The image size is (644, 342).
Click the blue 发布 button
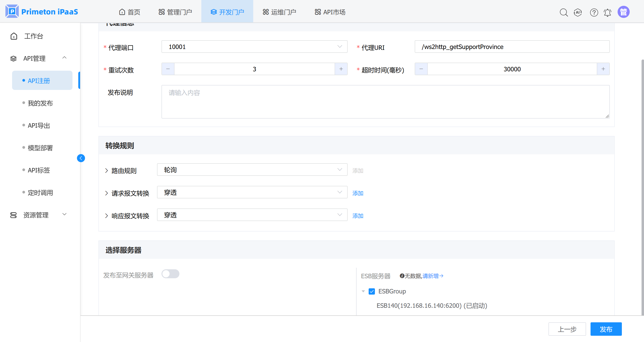[x=606, y=329]
